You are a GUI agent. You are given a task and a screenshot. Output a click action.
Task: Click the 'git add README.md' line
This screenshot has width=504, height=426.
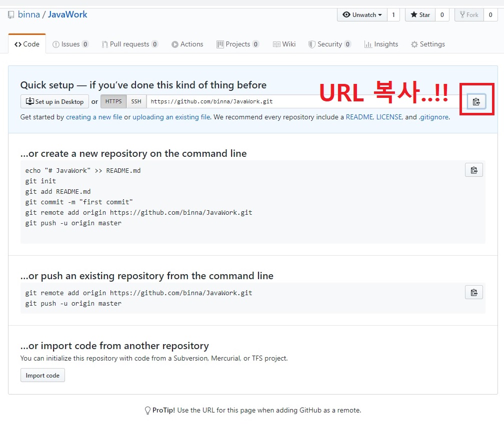tap(58, 192)
